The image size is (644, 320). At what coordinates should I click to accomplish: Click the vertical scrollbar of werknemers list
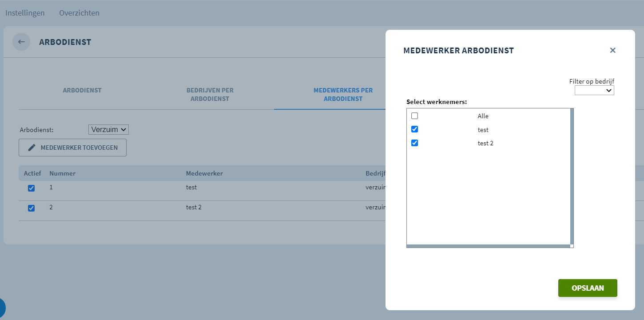[x=572, y=176]
